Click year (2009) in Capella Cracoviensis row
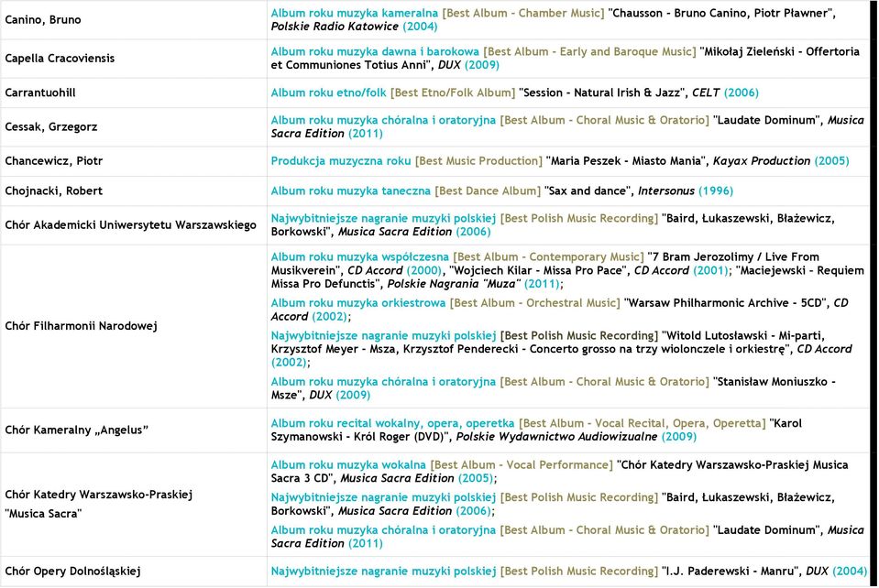The width and height of the screenshot is (879, 588). click(482, 65)
